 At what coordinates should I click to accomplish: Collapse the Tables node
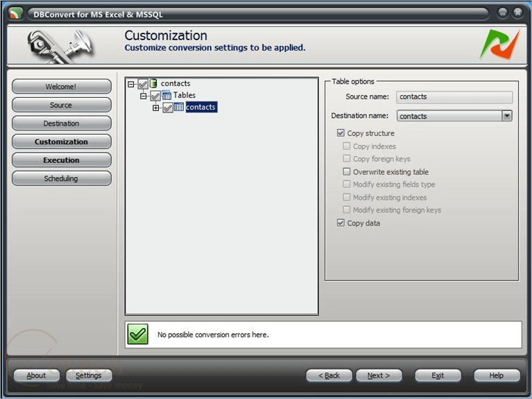(x=144, y=96)
